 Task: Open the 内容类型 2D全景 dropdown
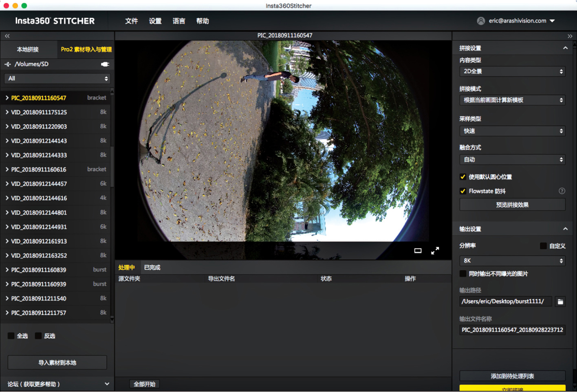coord(512,71)
